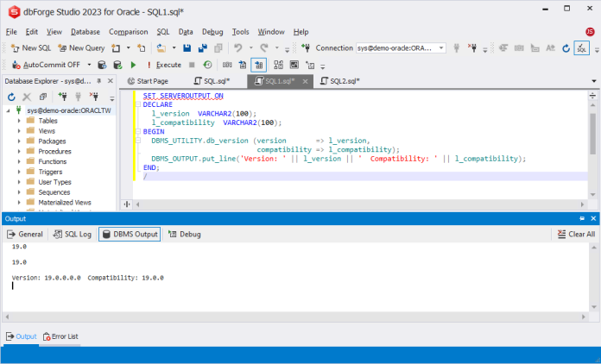Click the editor vertical scrollbar thumb

(x=592, y=134)
